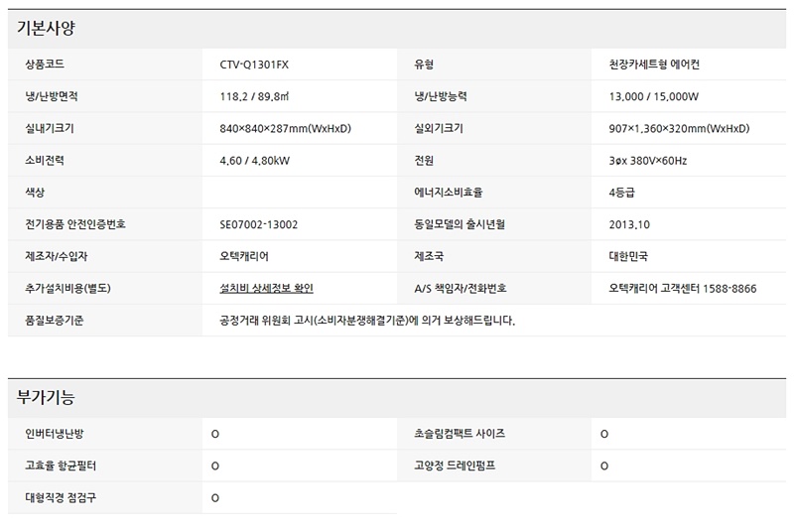This screenshot has width=794, height=532.
Task: Click the manufacturer value 오텍캐리어
Action: coord(244,256)
